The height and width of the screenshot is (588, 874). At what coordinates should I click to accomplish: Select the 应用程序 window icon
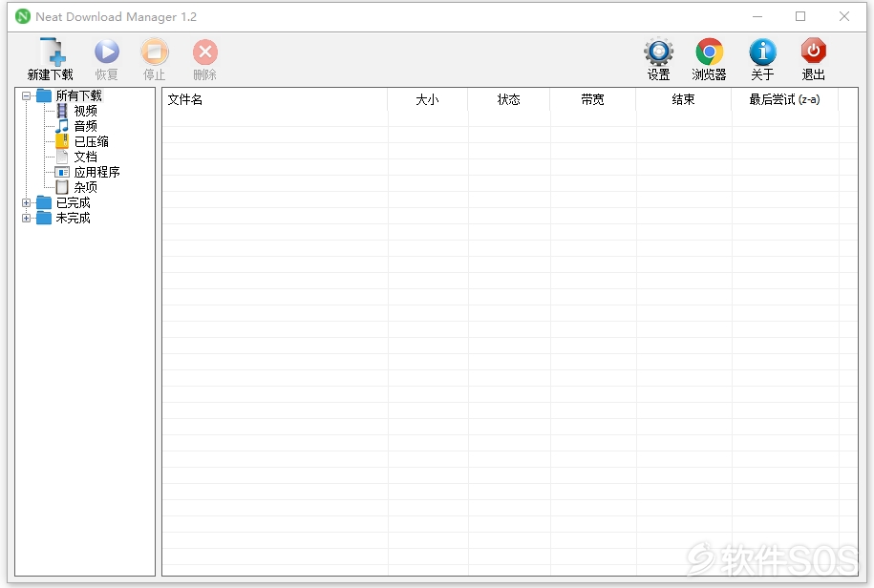62,172
